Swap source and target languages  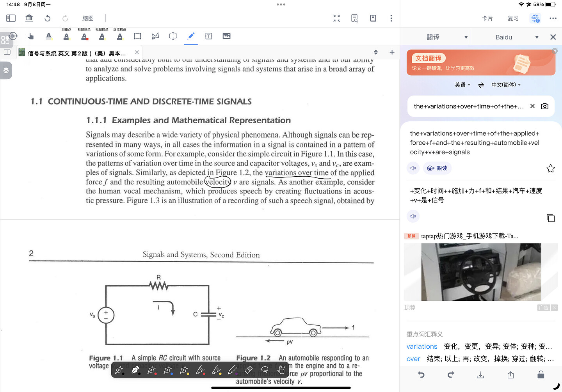(481, 85)
